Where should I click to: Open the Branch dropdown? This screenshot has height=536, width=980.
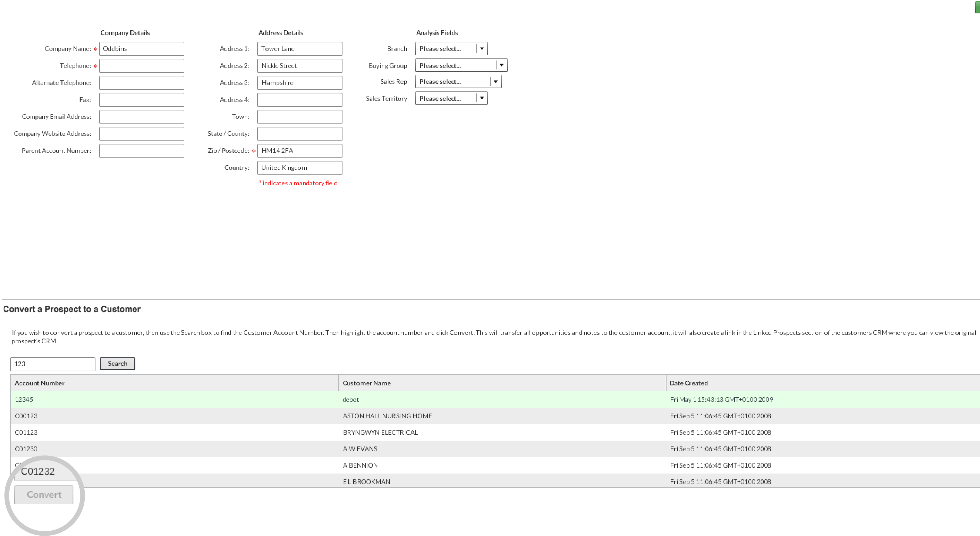[451, 49]
